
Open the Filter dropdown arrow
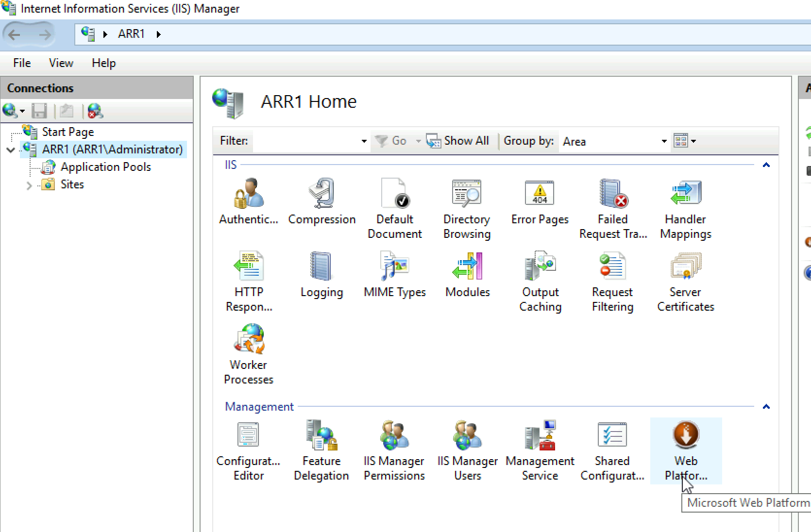(364, 141)
